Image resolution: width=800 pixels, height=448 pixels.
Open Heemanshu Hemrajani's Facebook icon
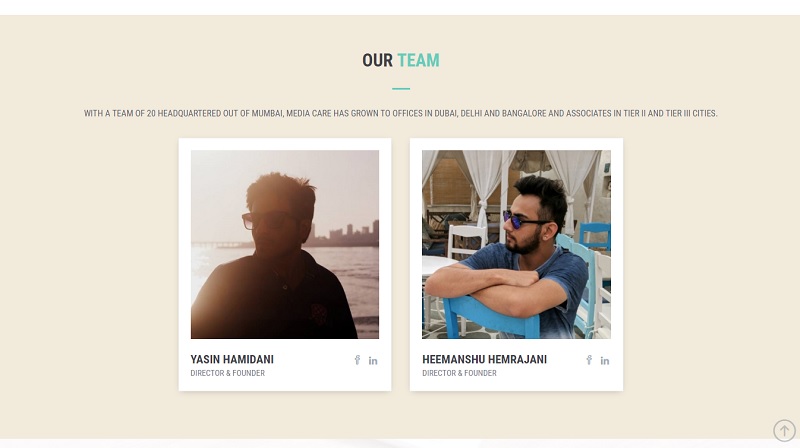tap(589, 360)
